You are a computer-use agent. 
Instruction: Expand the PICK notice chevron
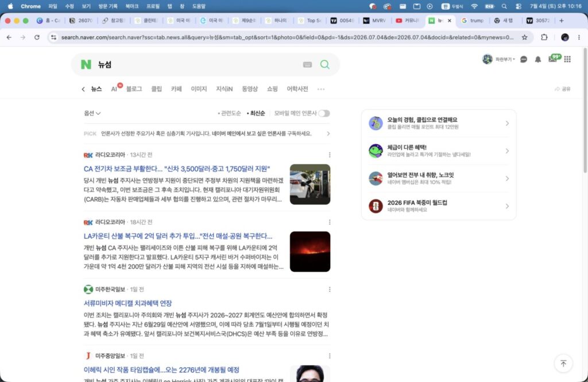tap(328, 134)
